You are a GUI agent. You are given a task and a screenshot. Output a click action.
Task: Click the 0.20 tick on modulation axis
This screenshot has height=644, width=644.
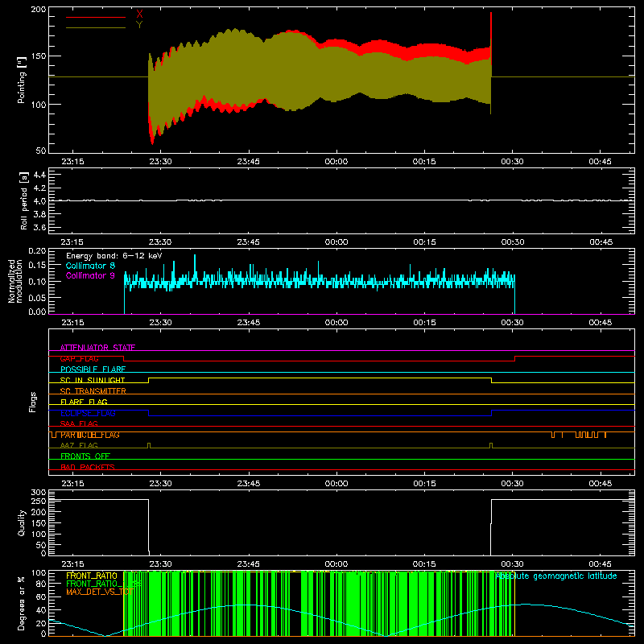tap(37, 251)
